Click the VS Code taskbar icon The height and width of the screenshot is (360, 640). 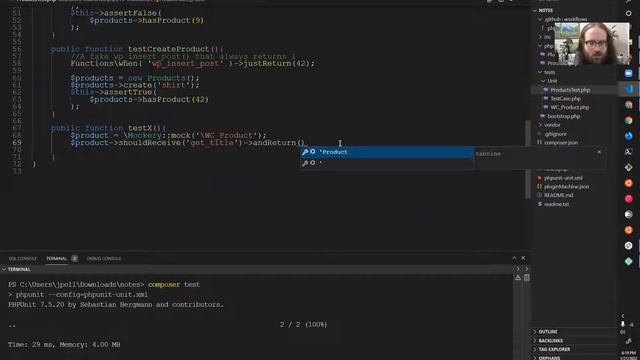pos(629,89)
